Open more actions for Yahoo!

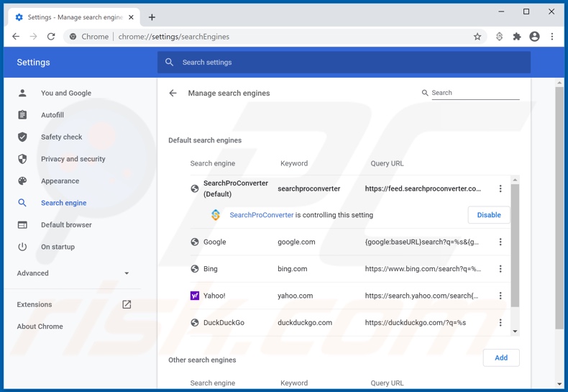[500, 296]
